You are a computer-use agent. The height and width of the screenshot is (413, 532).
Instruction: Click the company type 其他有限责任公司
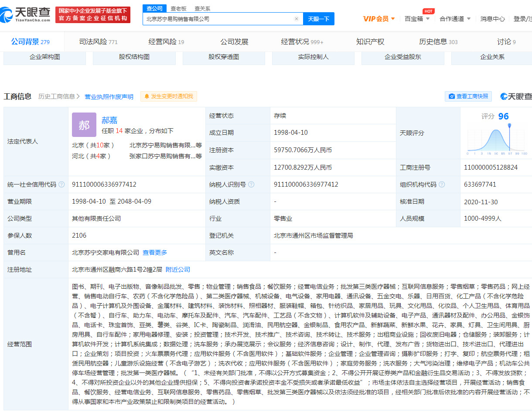click(x=96, y=218)
